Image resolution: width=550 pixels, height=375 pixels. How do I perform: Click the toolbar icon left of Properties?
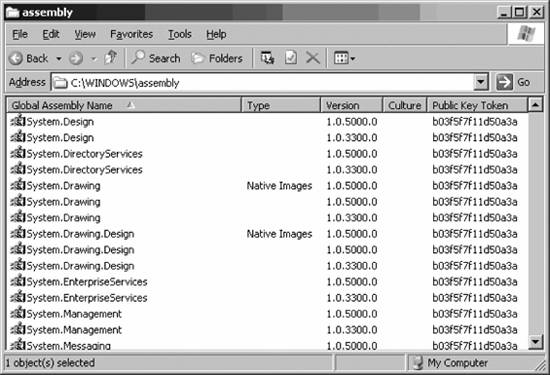[267, 58]
